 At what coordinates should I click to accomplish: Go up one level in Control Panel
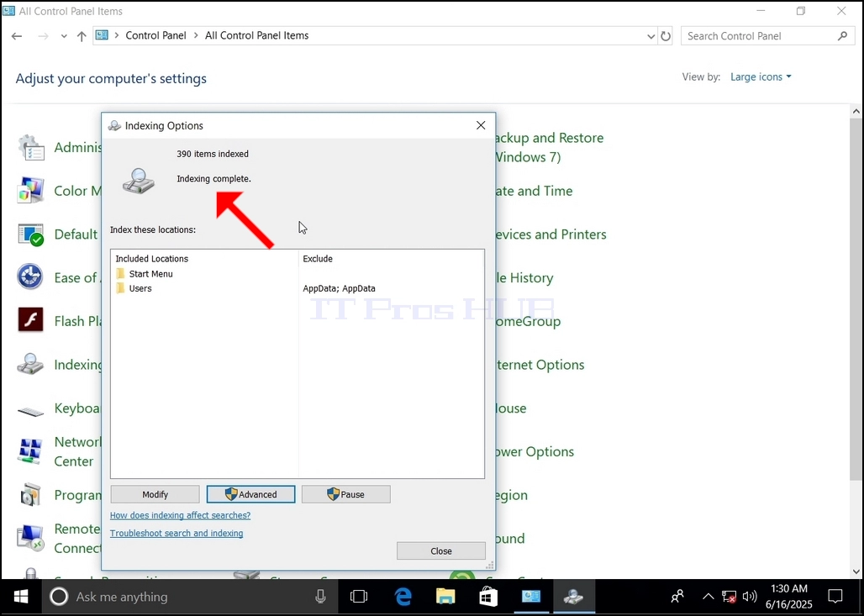pos(82,36)
